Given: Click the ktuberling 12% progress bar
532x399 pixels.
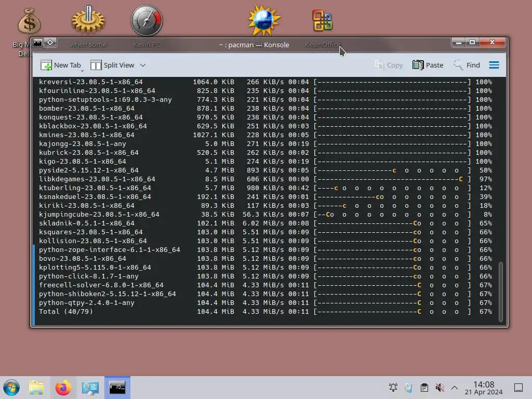Looking at the screenshot, I should tap(392, 188).
